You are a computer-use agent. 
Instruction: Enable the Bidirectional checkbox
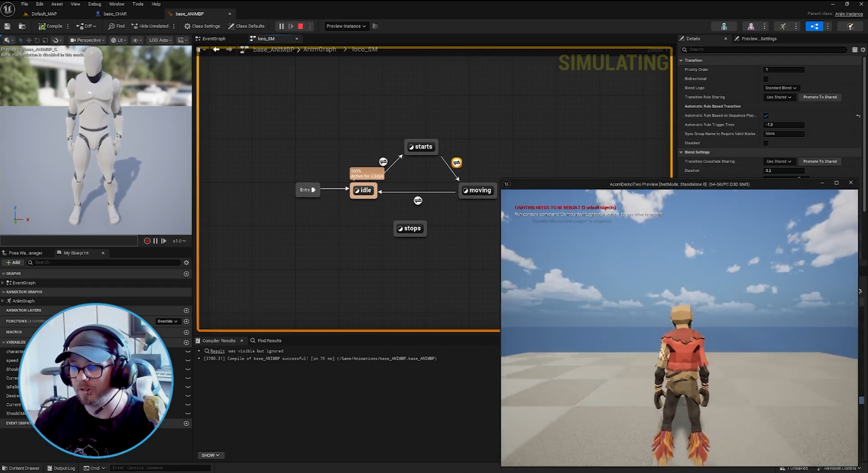coord(766,79)
